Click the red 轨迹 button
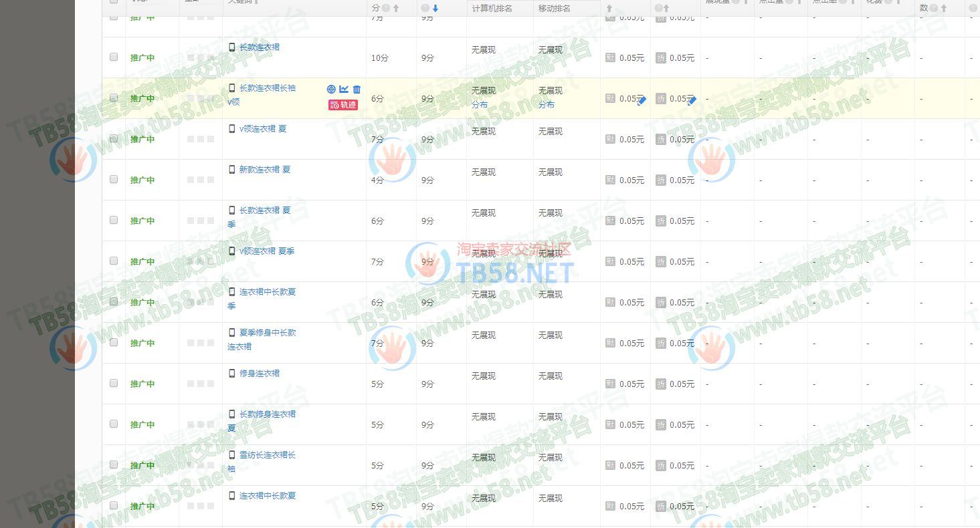 343,105
